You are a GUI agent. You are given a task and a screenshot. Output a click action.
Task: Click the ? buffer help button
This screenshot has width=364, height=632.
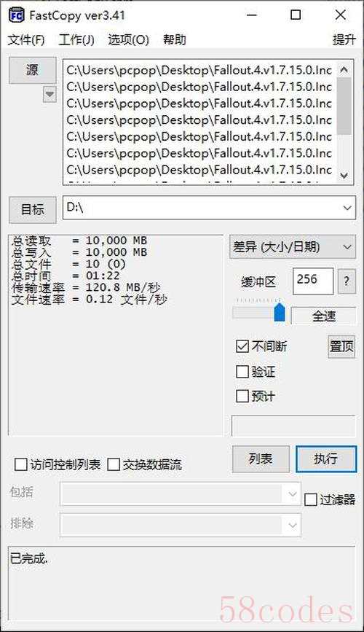click(x=347, y=281)
